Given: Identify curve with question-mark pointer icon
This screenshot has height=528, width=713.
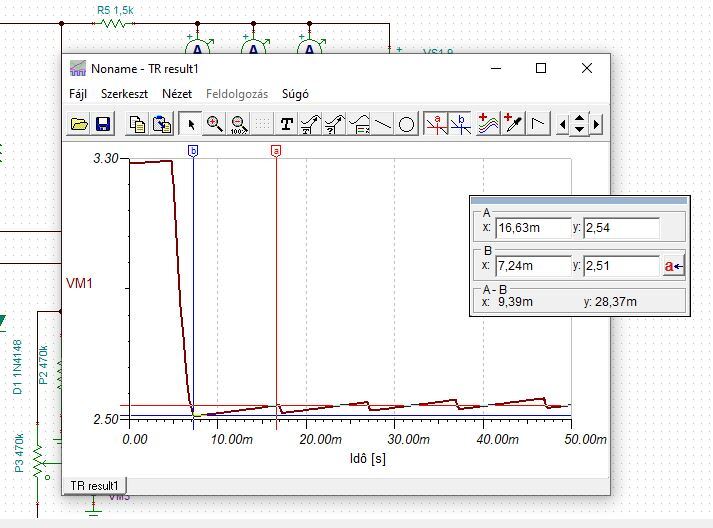Looking at the screenshot, I should click(334, 124).
